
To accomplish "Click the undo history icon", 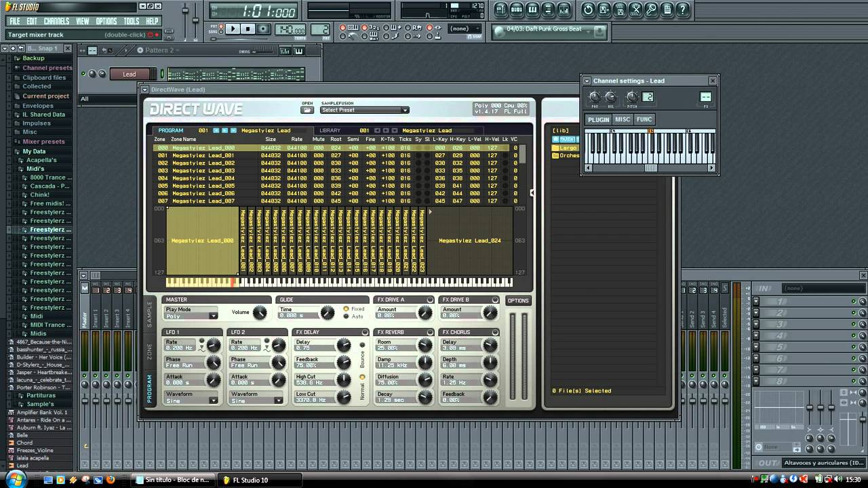I will click(588, 9).
